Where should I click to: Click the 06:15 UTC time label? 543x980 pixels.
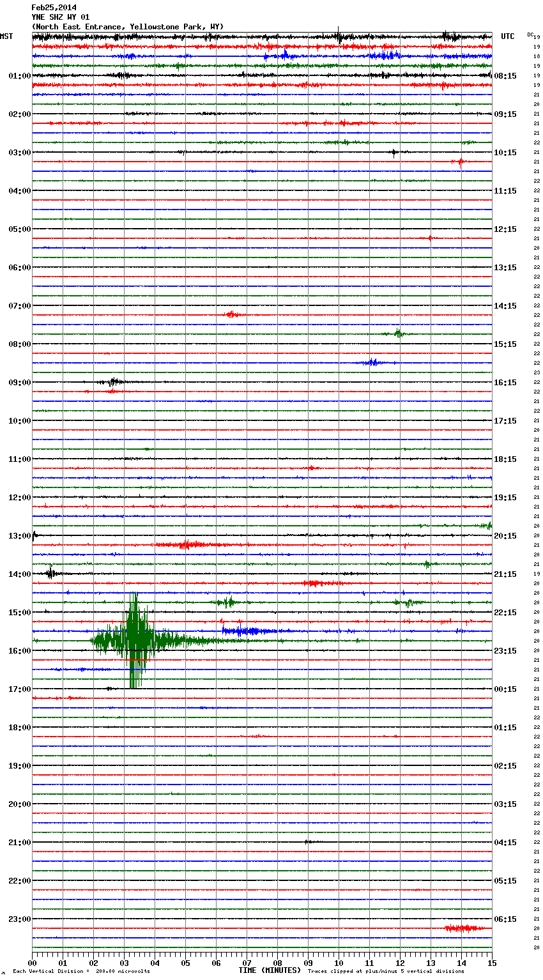(505, 919)
